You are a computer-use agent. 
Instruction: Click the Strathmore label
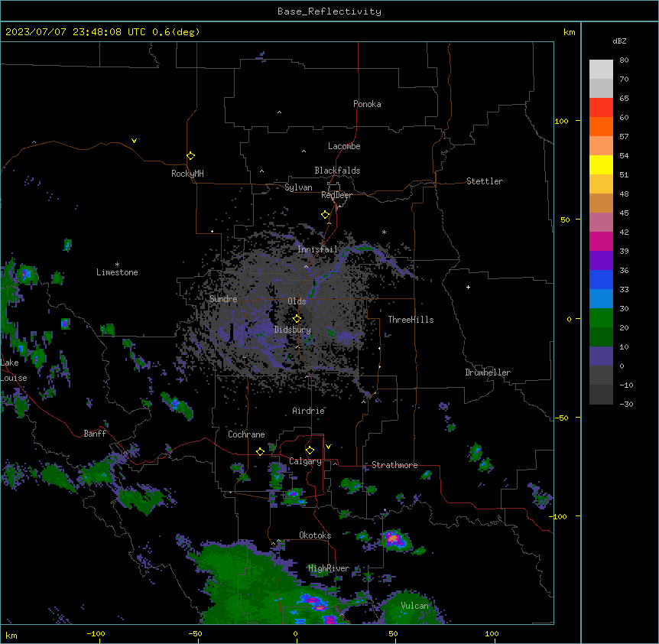(x=394, y=465)
